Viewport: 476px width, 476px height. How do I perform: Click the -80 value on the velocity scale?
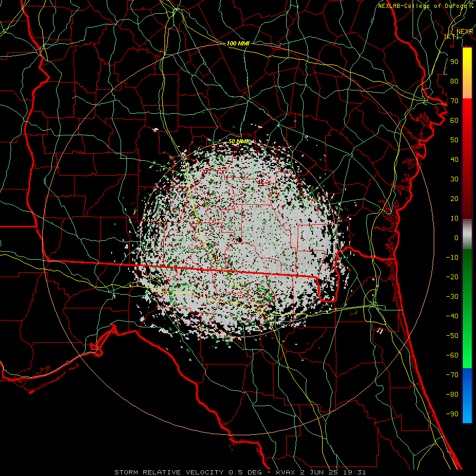coord(452,395)
